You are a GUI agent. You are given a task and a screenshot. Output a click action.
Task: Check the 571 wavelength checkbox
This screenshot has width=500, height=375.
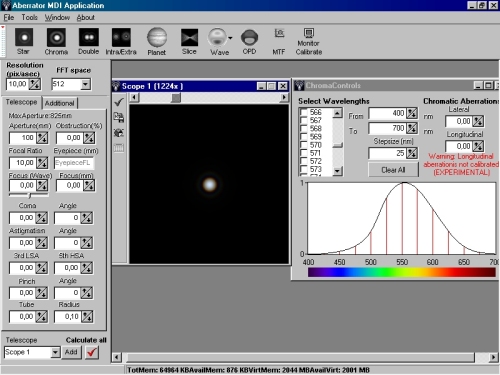304,153
